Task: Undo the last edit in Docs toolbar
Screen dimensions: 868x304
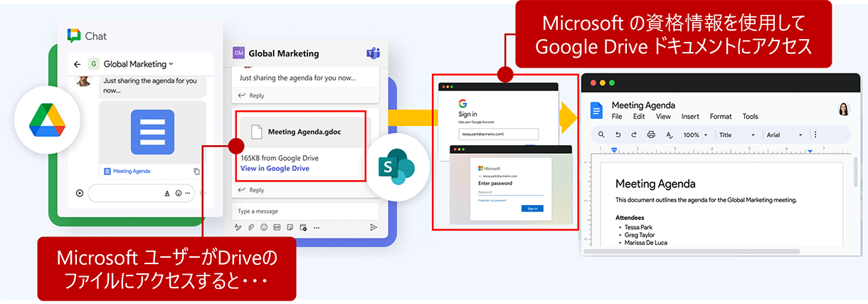Action: (x=618, y=135)
